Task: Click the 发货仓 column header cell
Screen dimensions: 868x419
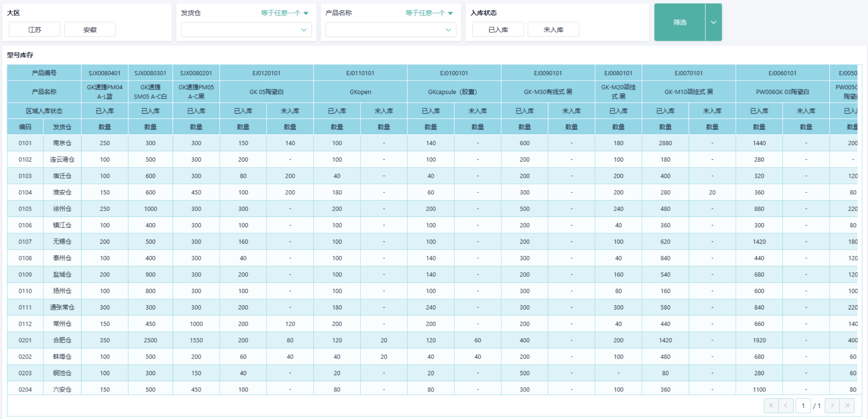Action: [62, 127]
